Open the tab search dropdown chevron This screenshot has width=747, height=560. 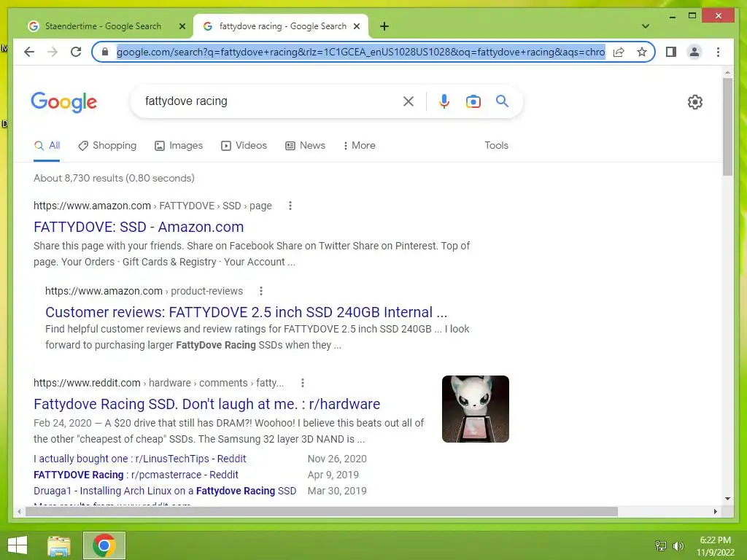pyautogui.click(x=645, y=26)
